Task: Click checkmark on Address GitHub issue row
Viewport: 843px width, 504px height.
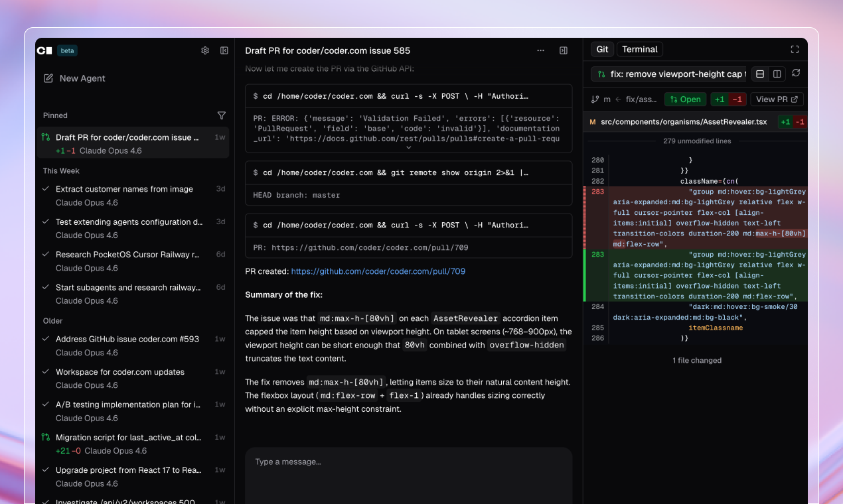Action: [x=46, y=339]
